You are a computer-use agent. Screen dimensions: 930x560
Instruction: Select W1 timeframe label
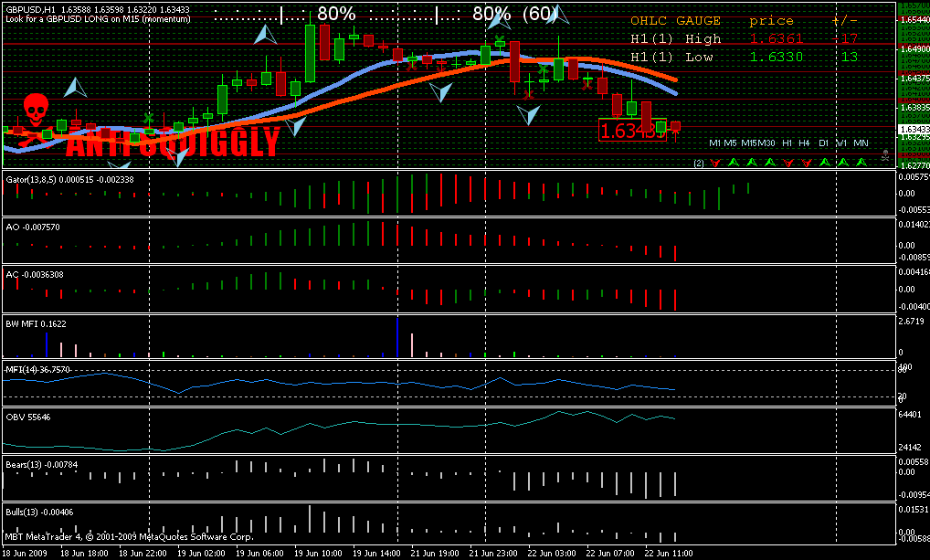[841, 143]
